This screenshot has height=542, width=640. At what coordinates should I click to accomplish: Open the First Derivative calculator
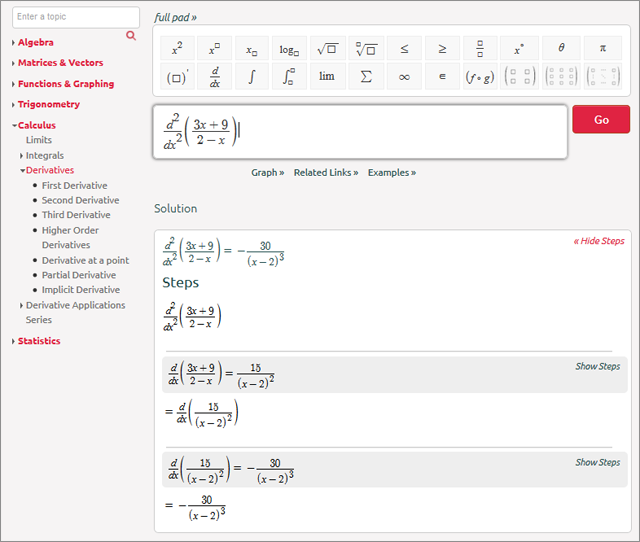click(75, 186)
